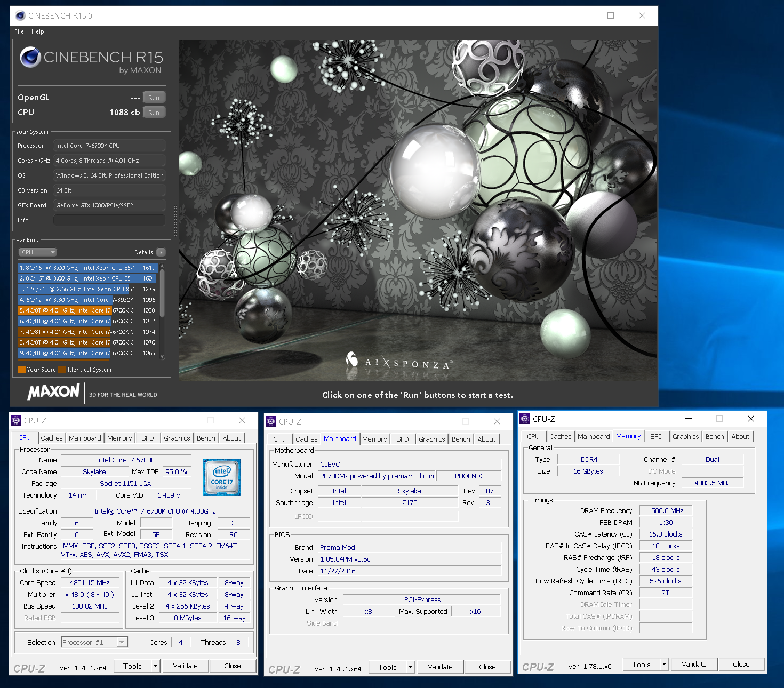Switch to CPU tab in middle CPU-Z
The image size is (784, 688).
point(279,439)
